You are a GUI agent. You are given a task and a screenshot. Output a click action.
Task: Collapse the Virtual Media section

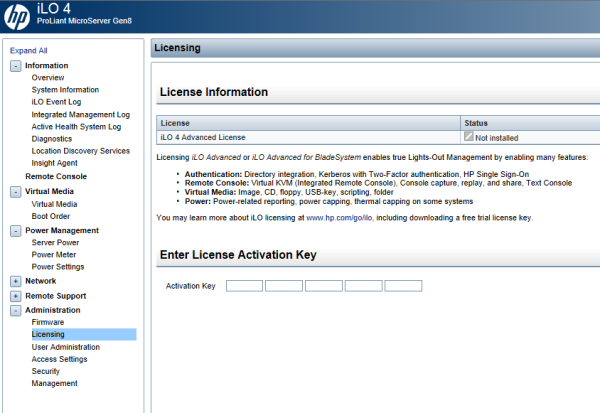tap(15, 192)
